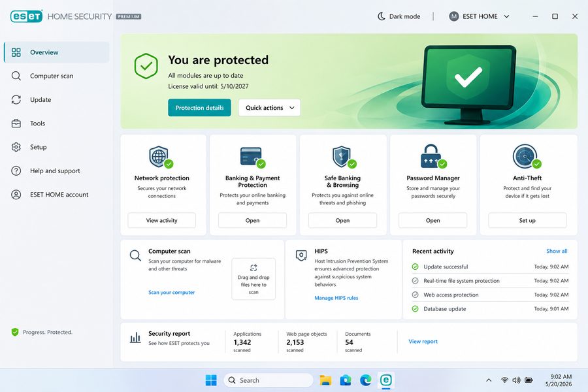Open the Microsoft Store taskbar icon

[x=346, y=380]
